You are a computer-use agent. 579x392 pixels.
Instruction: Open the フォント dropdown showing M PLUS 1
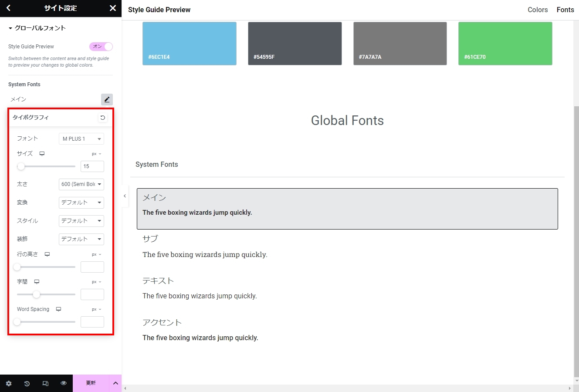(81, 139)
